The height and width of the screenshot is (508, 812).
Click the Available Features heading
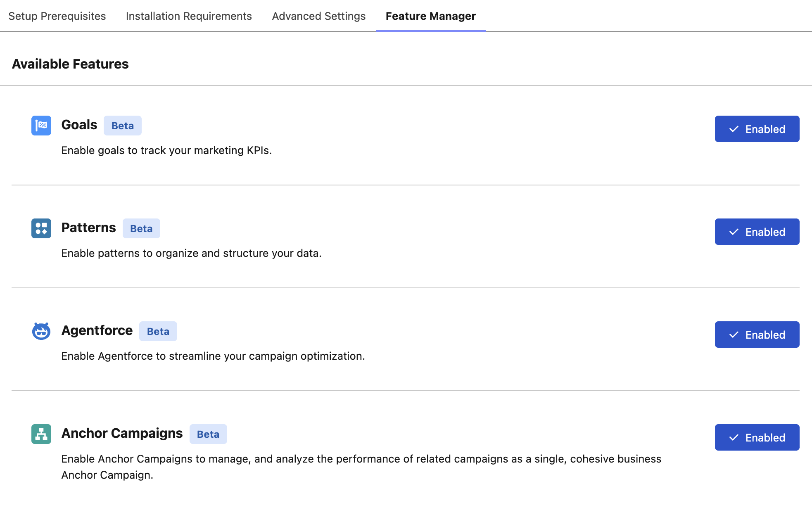click(x=70, y=64)
